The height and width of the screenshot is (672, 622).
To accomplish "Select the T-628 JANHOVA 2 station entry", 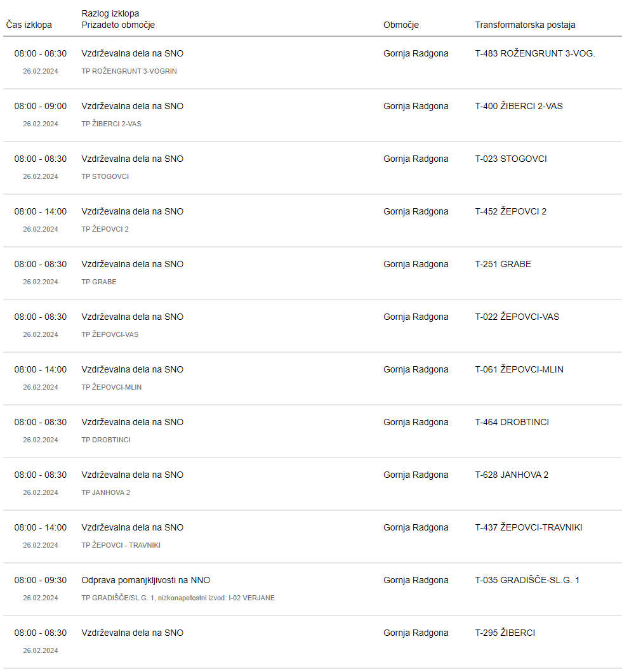I will pos(512,475).
